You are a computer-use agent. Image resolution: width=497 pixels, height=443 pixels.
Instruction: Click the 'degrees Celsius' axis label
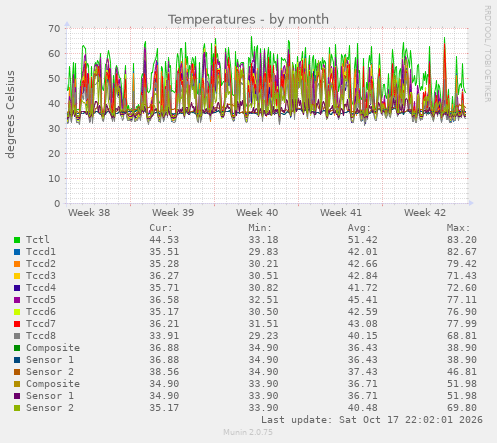point(10,114)
